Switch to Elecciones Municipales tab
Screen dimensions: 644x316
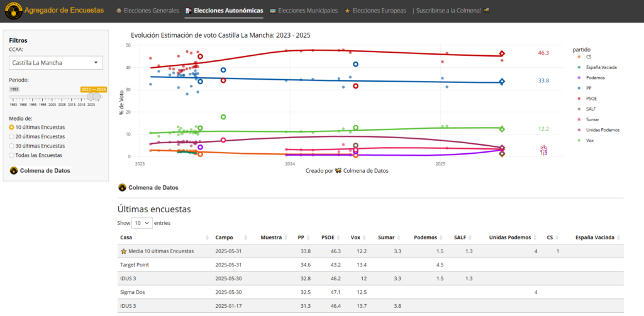tap(308, 11)
